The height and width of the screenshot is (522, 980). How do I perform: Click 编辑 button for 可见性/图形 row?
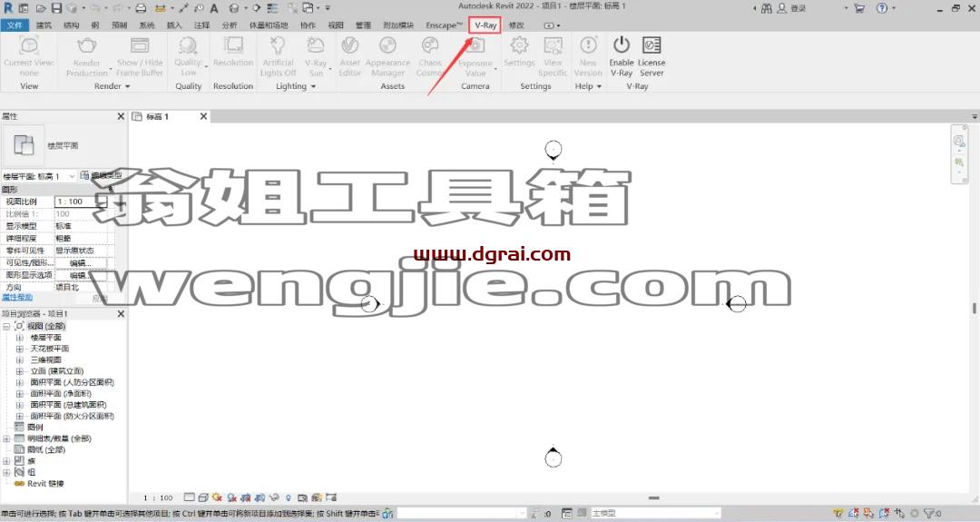coord(81,263)
